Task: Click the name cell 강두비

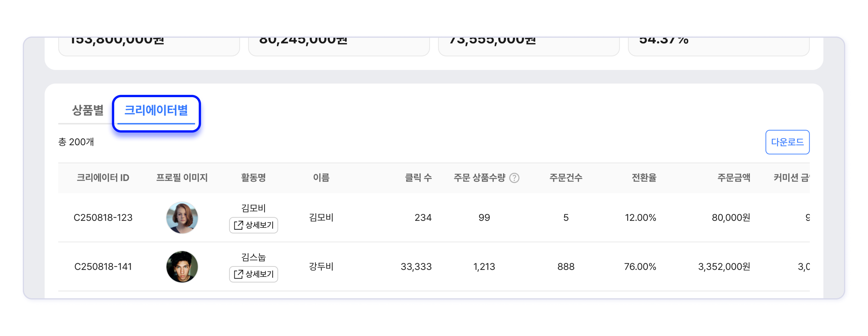Action: (321, 267)
